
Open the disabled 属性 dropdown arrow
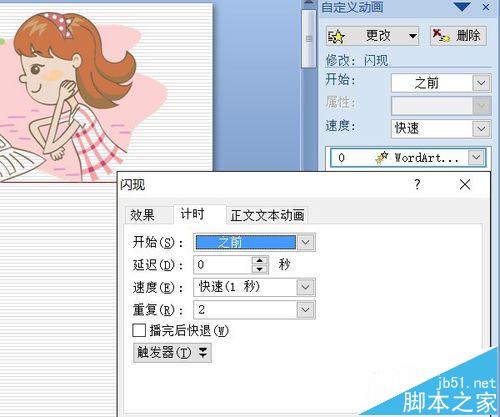tap(481, 106)
